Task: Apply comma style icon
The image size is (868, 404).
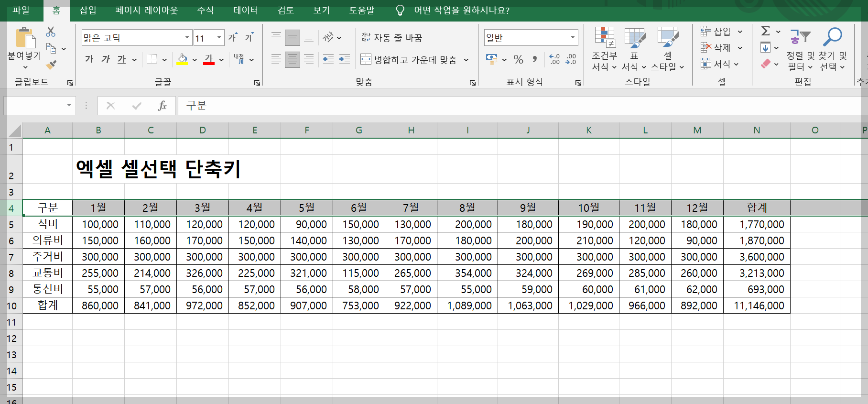Action: tap(534, 59)
